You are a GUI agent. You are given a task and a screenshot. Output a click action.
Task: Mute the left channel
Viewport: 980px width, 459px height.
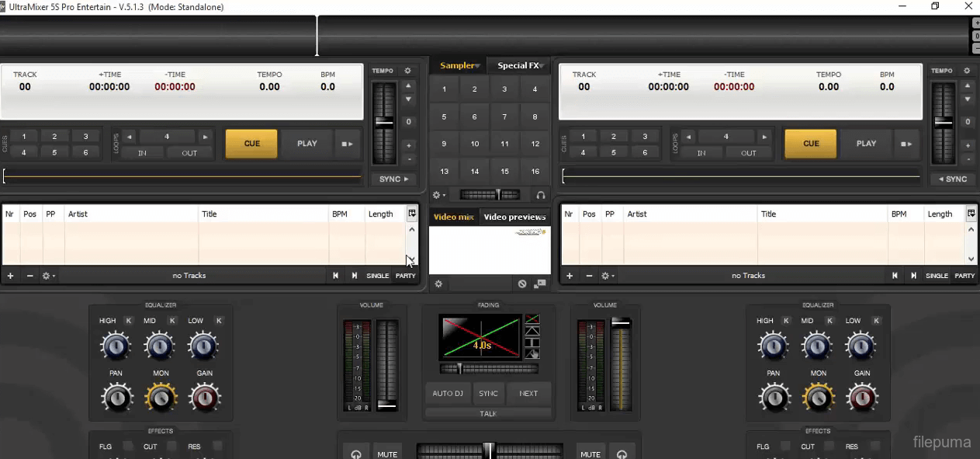click(x=387, y=454)
